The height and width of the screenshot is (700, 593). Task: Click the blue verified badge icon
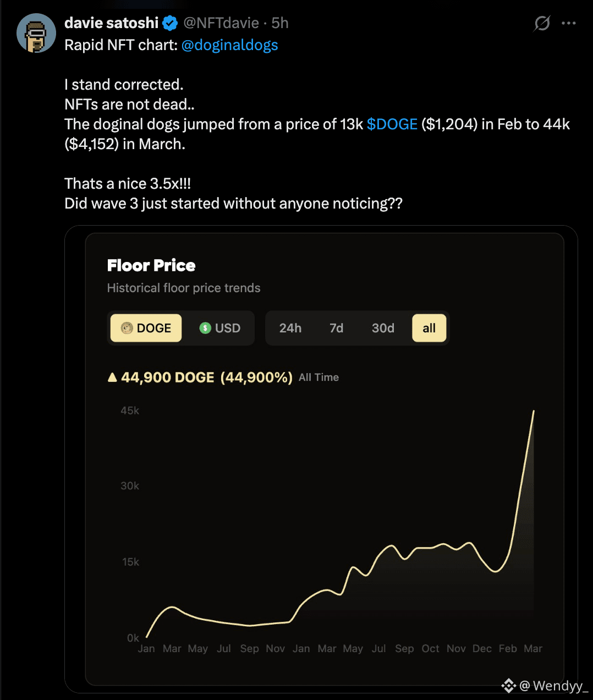pyautogui.click(x=170, y=23)
